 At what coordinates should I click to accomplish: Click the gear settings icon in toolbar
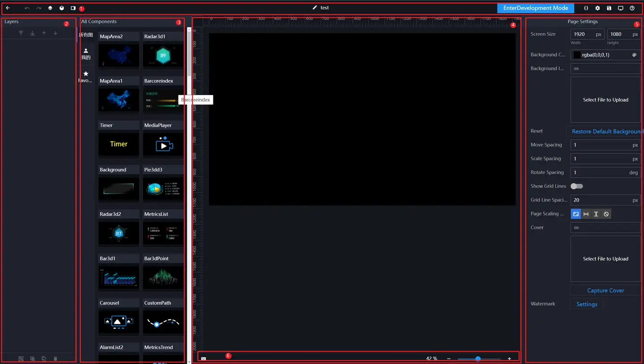point(597,8)
